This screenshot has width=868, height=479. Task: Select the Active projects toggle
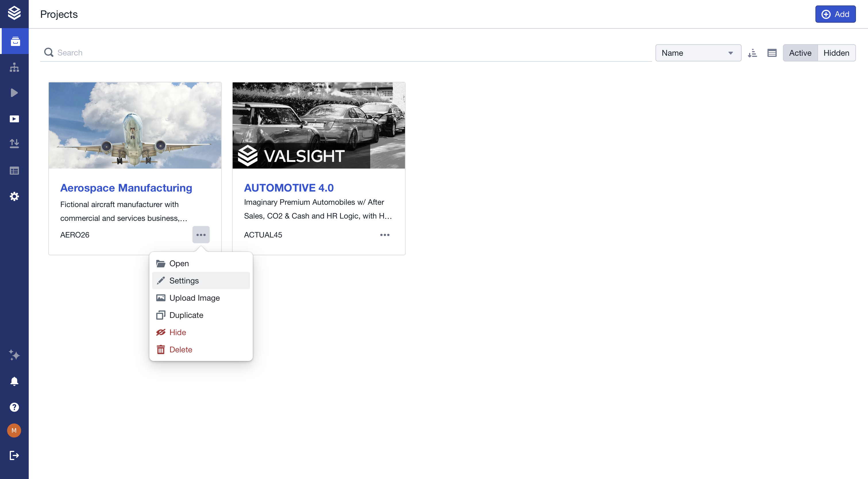(x=800, y=53)
